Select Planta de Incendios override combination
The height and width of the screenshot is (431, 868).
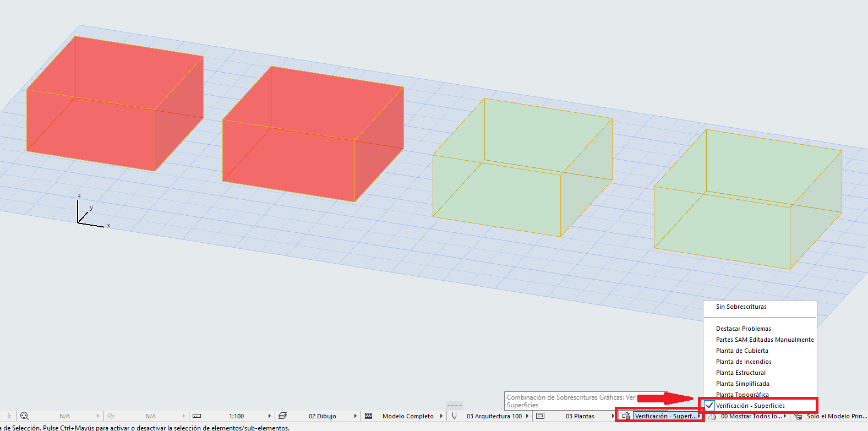[744, 362]
